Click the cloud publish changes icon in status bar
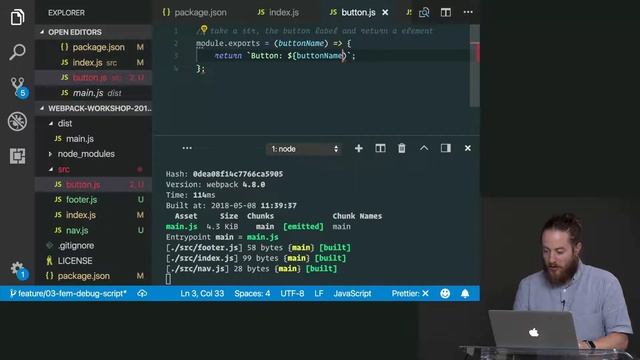The image size is (640, 360). tap(142, 293)
